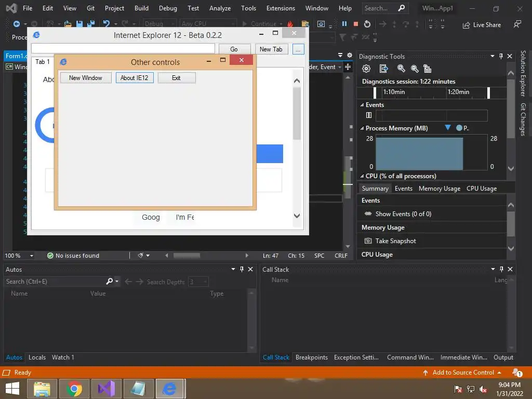
Task: Click the ellipsis button in Internet Explorer 12
Action: [x=298, y=49]
